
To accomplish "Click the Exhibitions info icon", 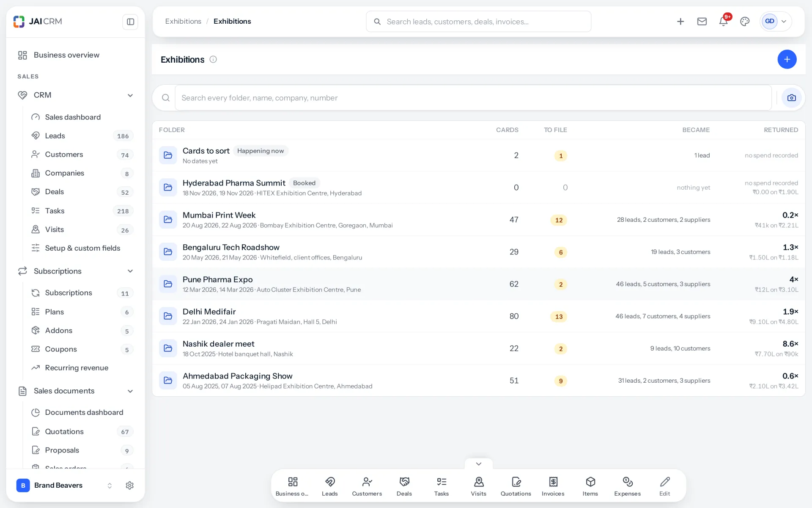I will (x=213, y=59).
